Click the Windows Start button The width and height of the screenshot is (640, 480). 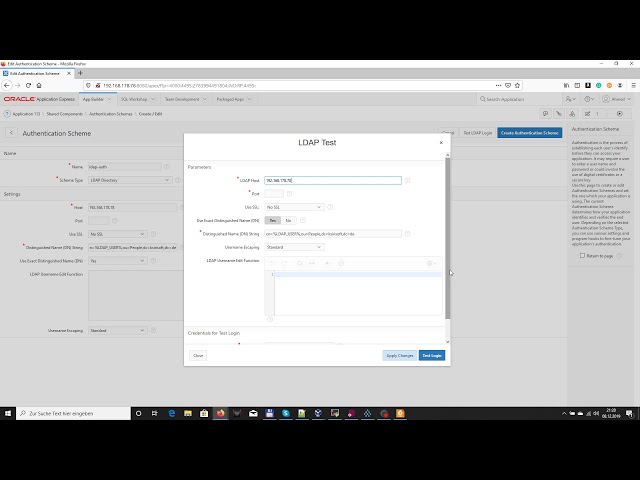tap(8, 413)
